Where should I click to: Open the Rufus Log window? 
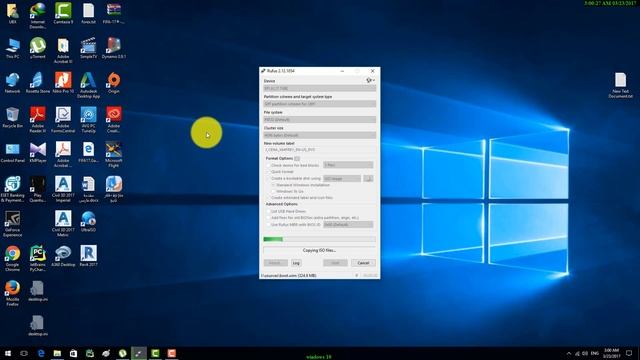pyautogui.click(x=296, y=263)
